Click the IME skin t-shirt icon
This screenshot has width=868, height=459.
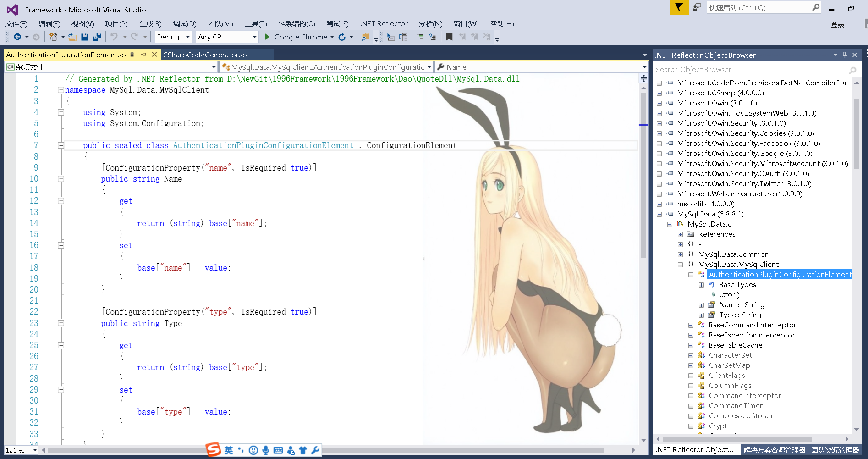point(302,450)
